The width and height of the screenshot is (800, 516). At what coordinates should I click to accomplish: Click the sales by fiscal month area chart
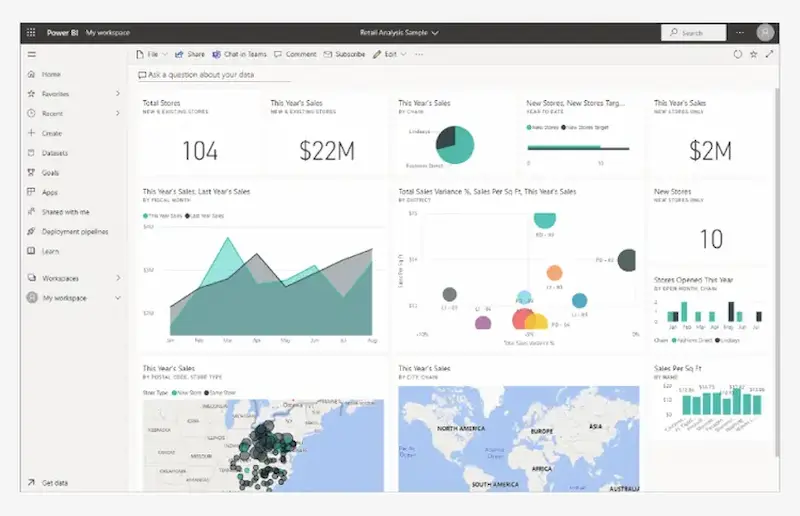pyautogui.click(x=271, y=286)
